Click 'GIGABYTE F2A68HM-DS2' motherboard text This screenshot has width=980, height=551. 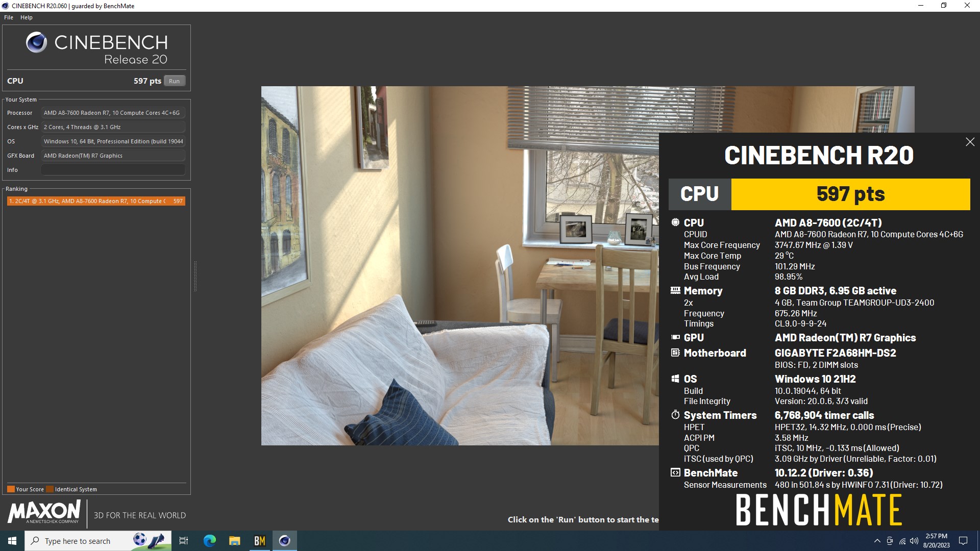click(x=835, y=353)
